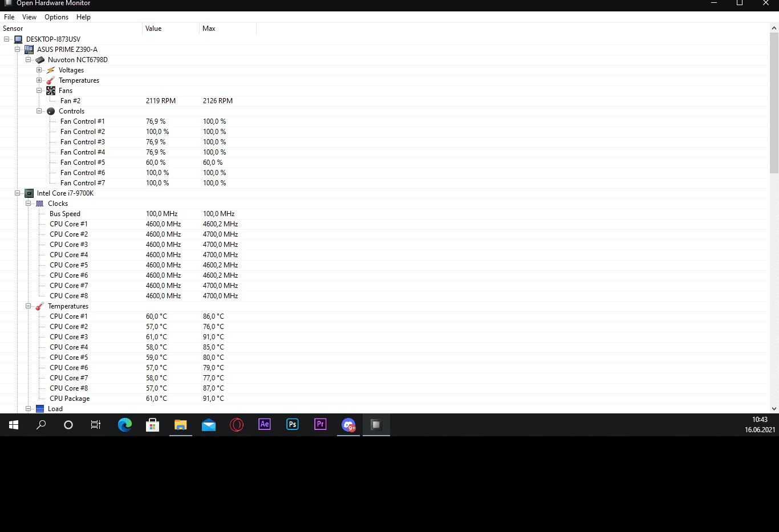The height and width of the screenshot is (532, 779).
Task: Collapse the ASUS PRIME Z390-A node
Action: (18, 50)
